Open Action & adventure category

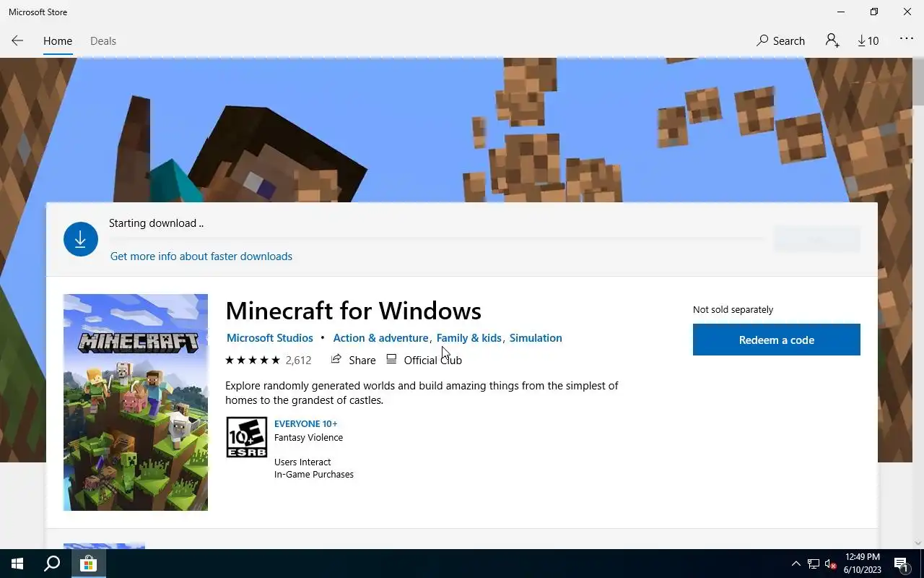click(380, 338)
